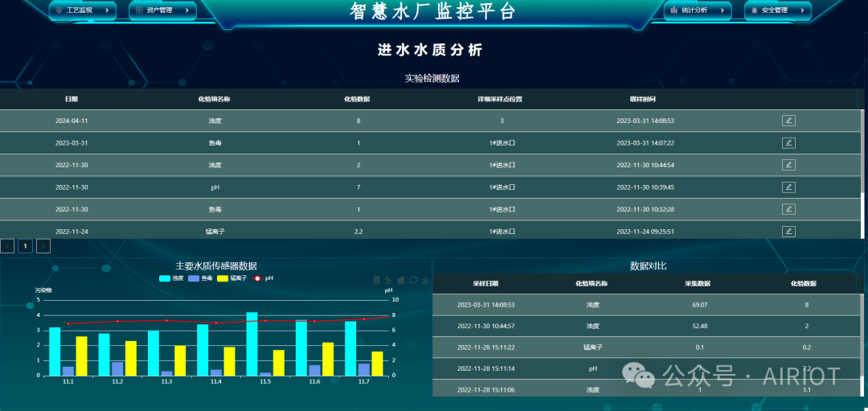Select the 锰离子 value 2.2 cell
Screen dimensions: 868x411
358,232
